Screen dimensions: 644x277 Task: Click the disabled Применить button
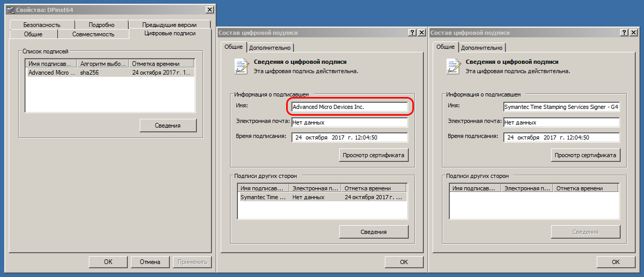192,262
